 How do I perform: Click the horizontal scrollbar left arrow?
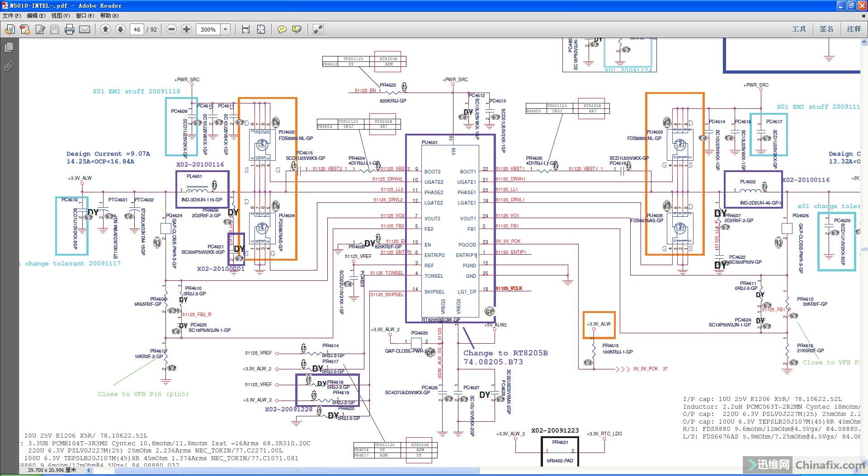(x=89, y=471)
